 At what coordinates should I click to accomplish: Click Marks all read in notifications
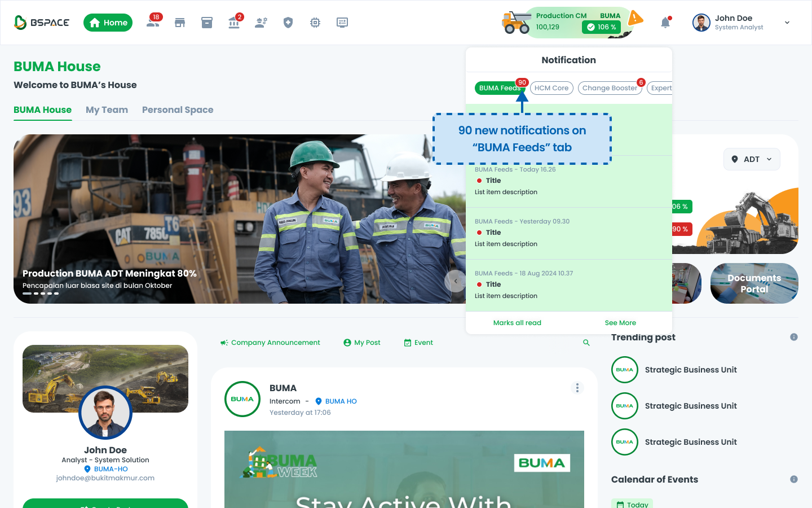tap(517, 323)
